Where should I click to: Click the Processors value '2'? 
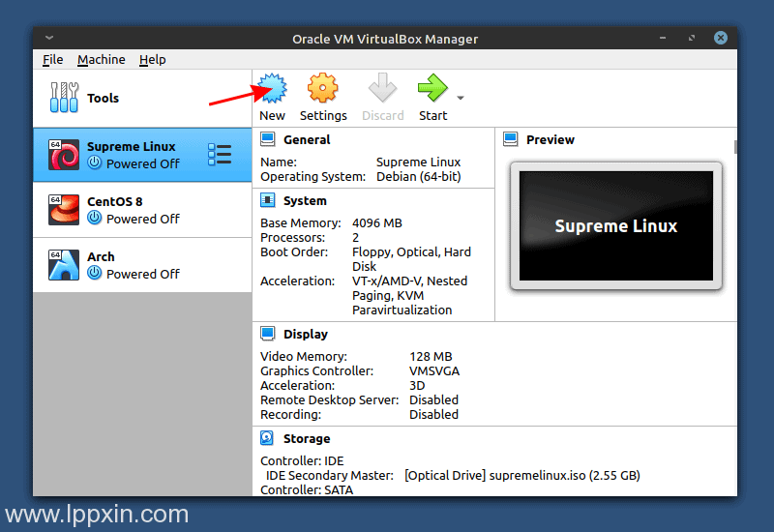[x=355, y=237]
